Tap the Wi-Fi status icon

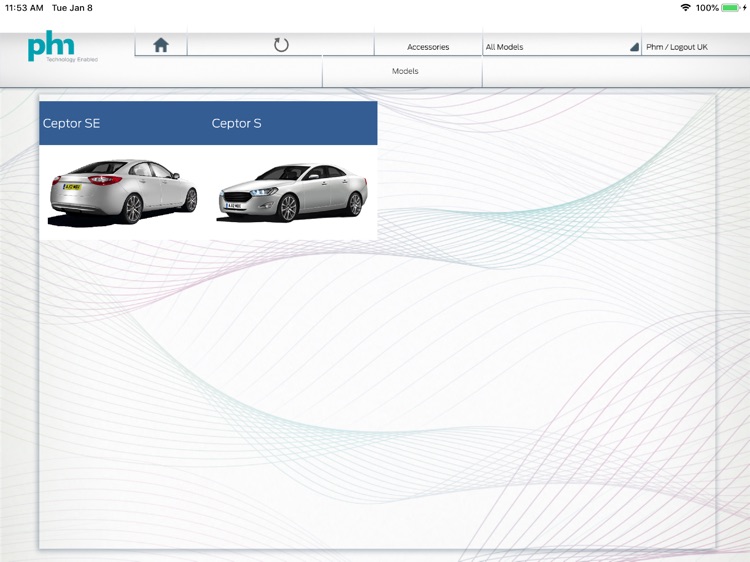(685, 8)
